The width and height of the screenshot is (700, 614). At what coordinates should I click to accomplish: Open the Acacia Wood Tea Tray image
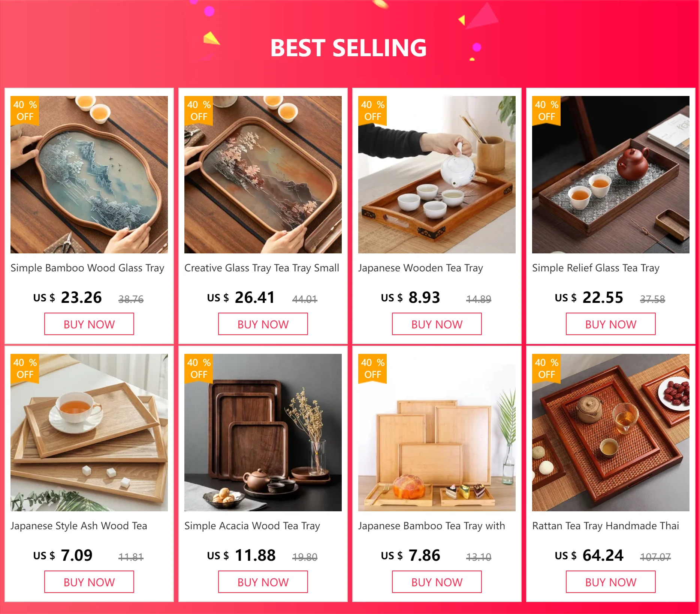[x=263, y=433]
